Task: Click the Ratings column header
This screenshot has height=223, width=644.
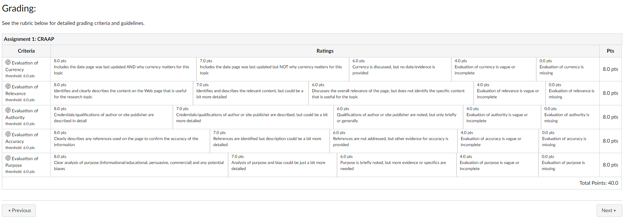Action: 325,51
